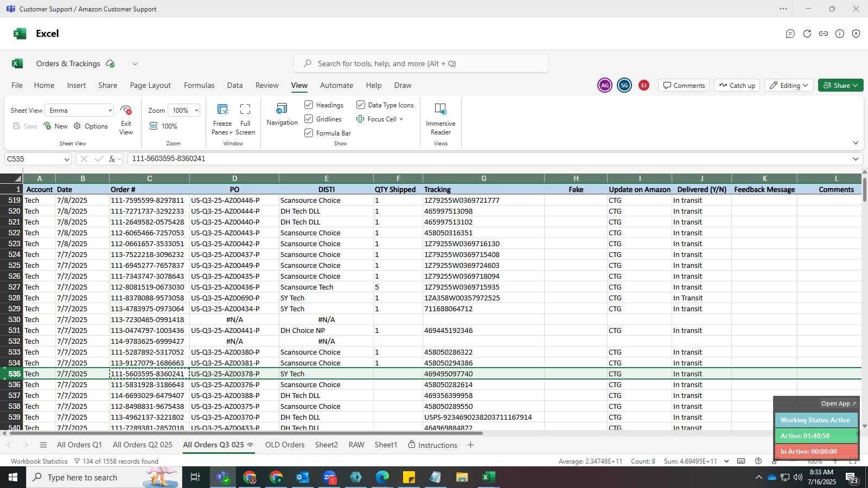
Task: Select column G header
Action: click(483, 178)
